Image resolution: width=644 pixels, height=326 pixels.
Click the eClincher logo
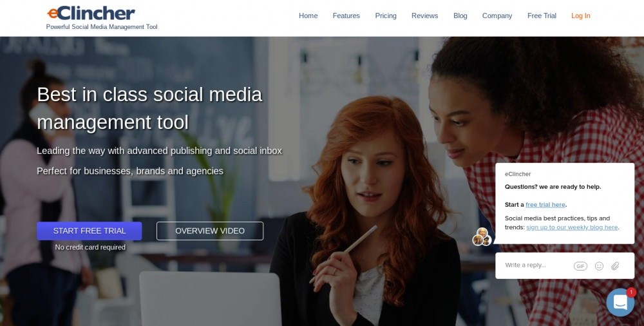click(x=91, y=13)
